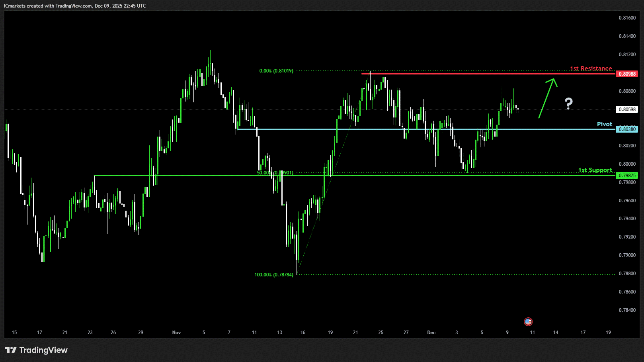Image resolution: width=644 pixels, height=362 pixels.
Task: Click the TradingView wordmark text in the footer
Action: tap(43, 350)
